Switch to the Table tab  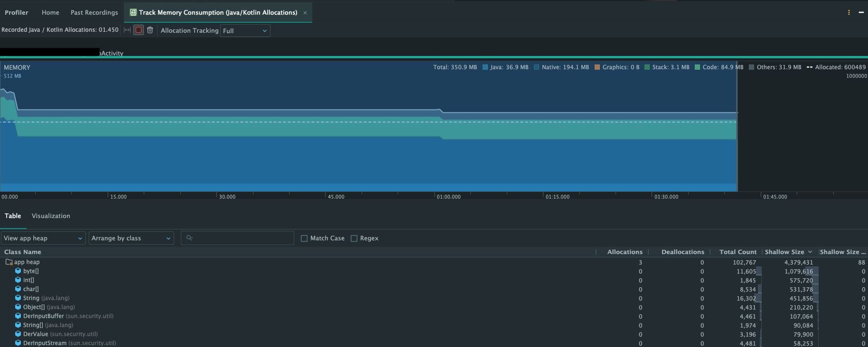tap(13, 216)
